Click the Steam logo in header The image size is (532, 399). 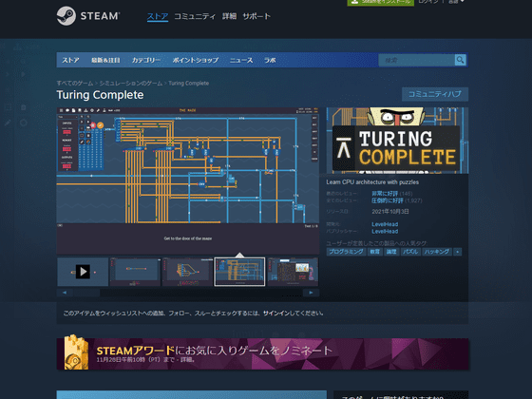click(x=88, y=16)
